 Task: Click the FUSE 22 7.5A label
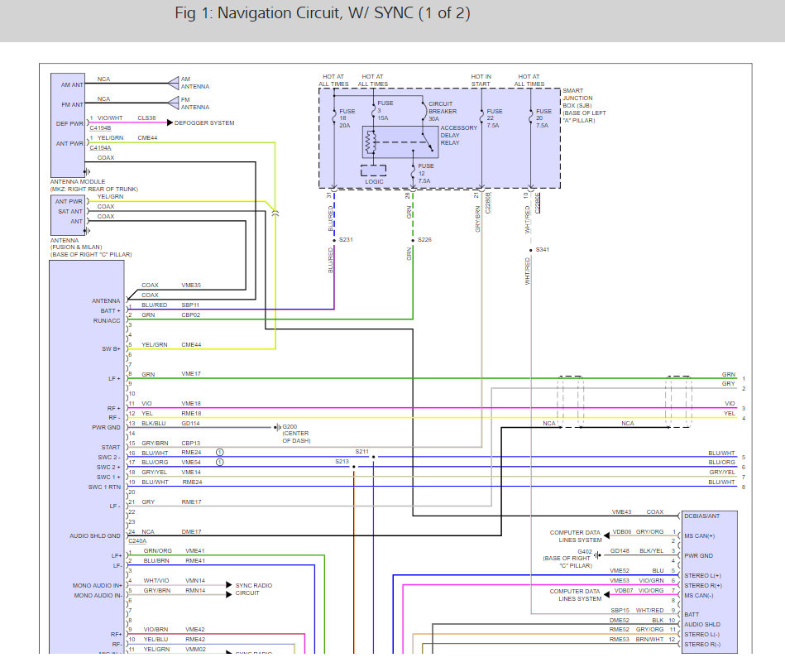coord(494,118)
